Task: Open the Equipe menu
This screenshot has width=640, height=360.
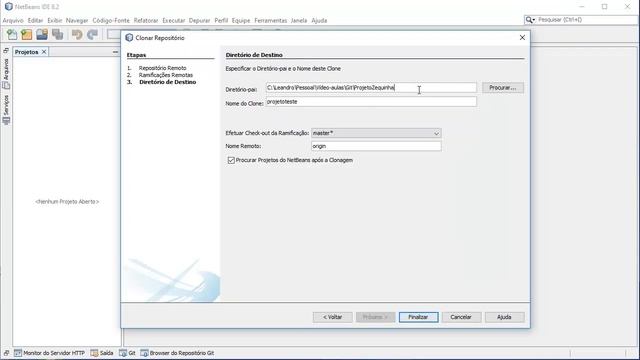Action: pyautogui.click(x=241, y=20)
